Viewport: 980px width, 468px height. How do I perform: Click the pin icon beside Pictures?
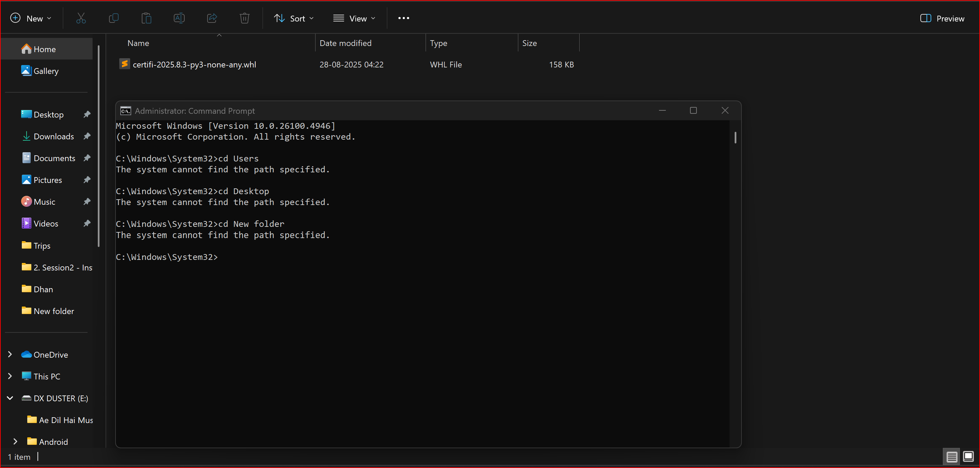(87, 180)
